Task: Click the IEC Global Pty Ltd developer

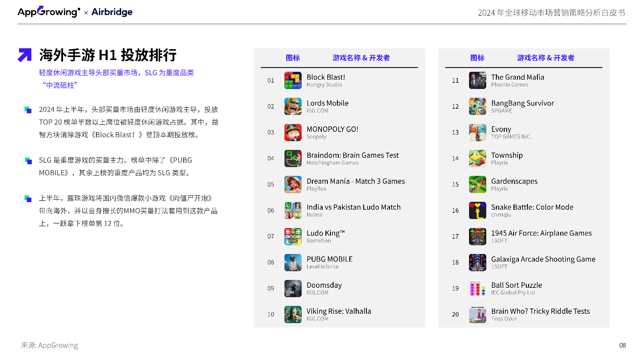Action: 513,293
